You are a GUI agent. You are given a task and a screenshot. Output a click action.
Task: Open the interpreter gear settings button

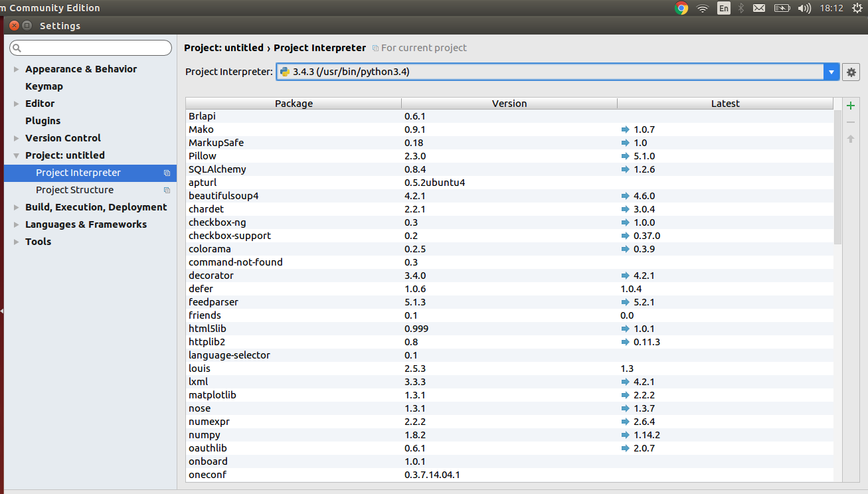[x=851, y=72]
